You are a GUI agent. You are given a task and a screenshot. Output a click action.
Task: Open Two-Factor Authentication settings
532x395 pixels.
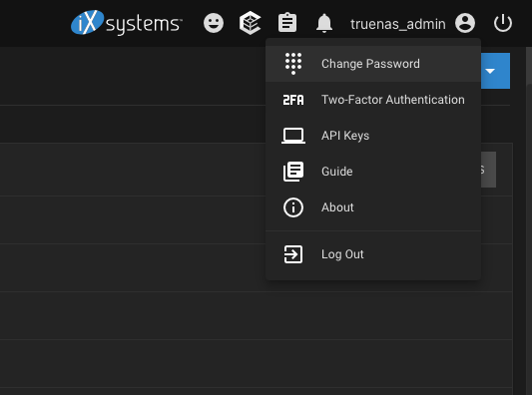[x=373, y=100]
